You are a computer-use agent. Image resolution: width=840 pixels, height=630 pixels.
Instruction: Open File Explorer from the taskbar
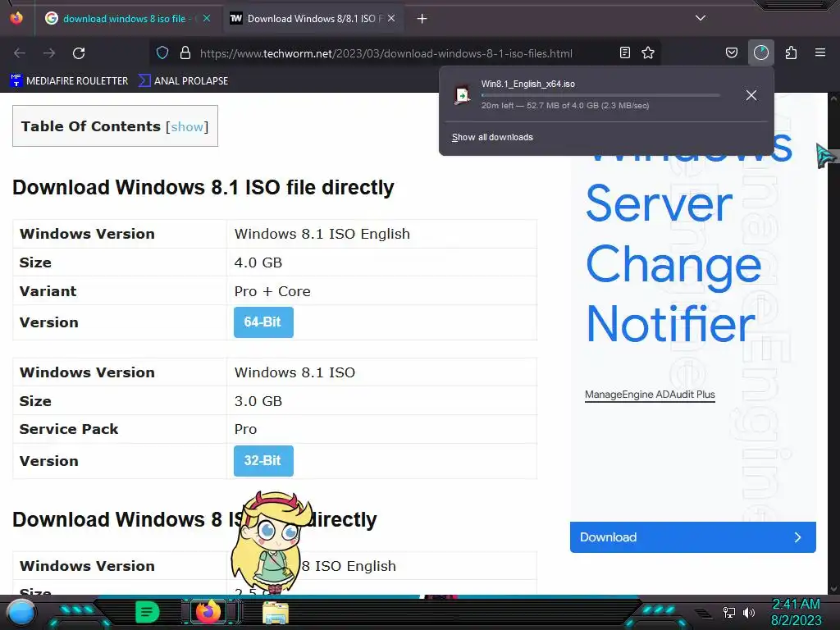[x=276, y=613]
